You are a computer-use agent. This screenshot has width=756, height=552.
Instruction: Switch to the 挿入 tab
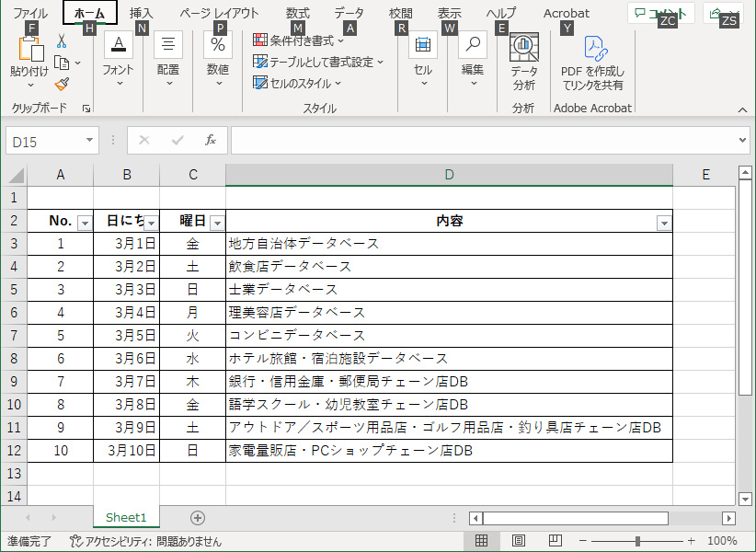[x=142, y=13]
